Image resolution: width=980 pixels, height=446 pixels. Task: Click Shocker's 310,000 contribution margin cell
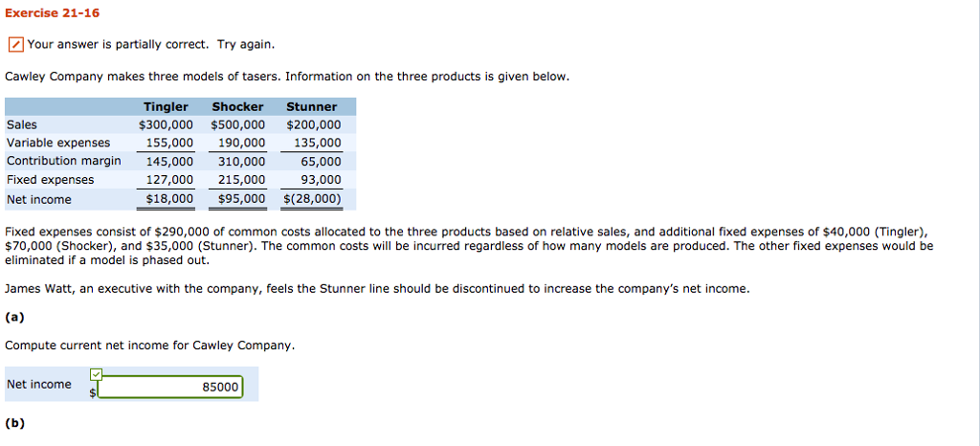point(241,161)
